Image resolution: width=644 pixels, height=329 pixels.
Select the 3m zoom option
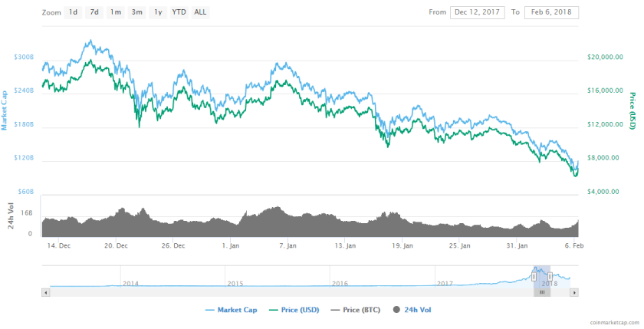tap(136, 12)
